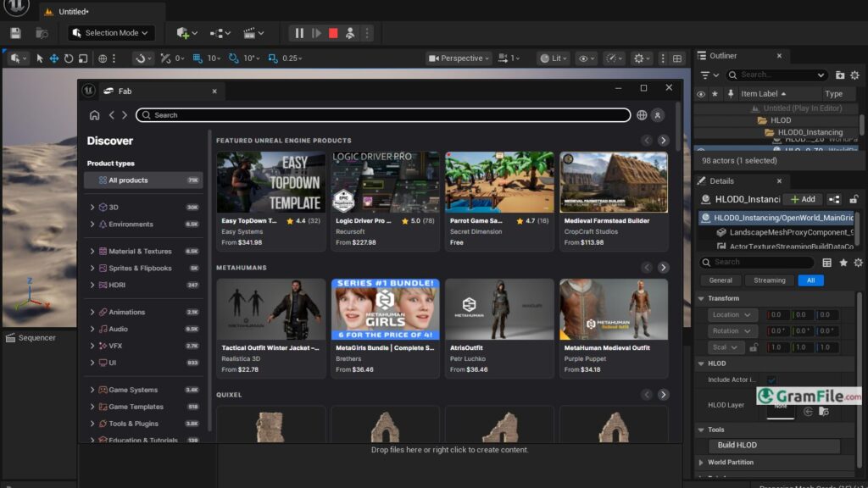This screenshot has height=488, width=868.
Task: Toggle Include Actor in HLOD checkbox
Action: click(771, 380)
